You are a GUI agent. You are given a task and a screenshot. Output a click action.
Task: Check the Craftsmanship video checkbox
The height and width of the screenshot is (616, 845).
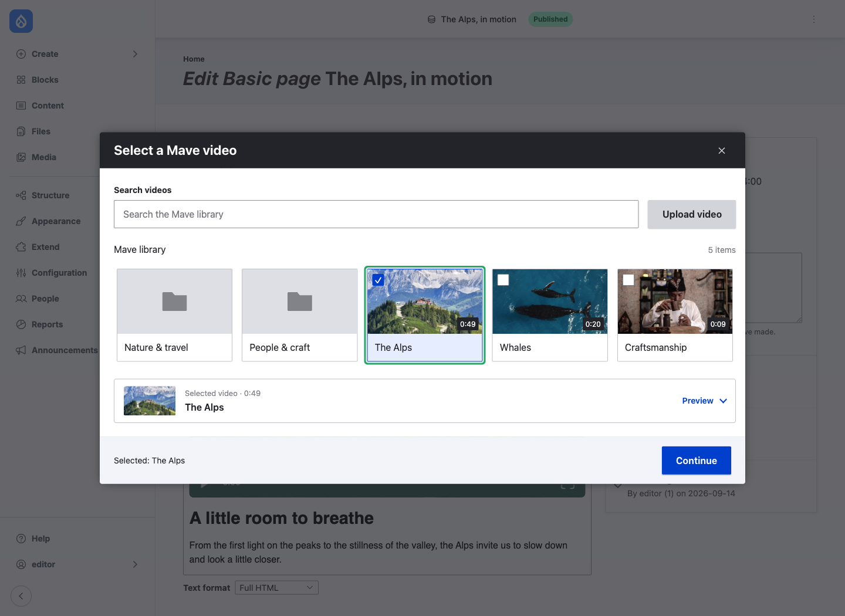coord(628,280)
